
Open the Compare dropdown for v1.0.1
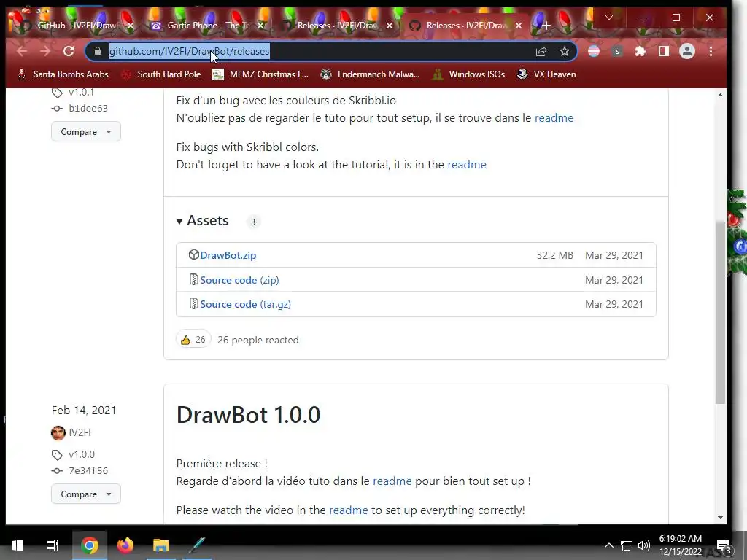pyautogui.click(x=86, y=131)
